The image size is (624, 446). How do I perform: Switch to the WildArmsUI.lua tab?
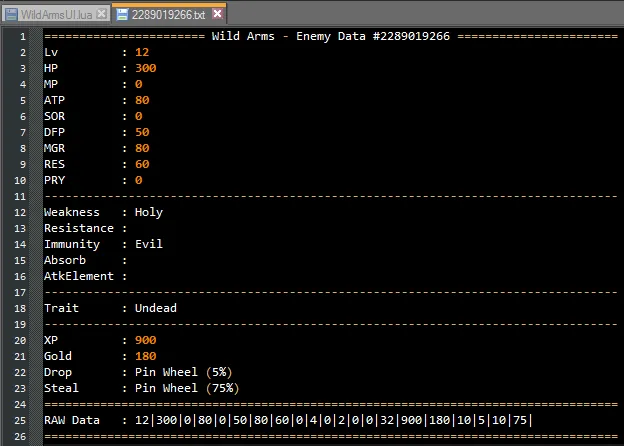tap(56, 15)
